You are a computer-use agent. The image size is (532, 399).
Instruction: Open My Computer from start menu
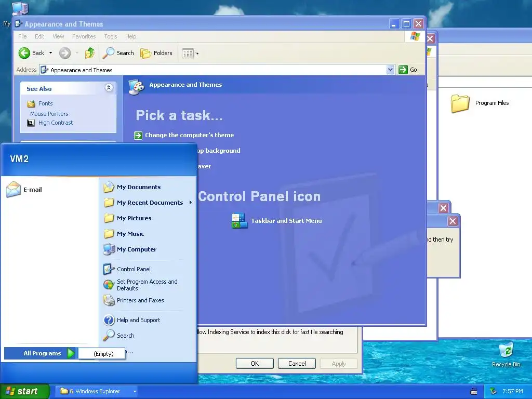pyautogui.click(x=137, y=249)
